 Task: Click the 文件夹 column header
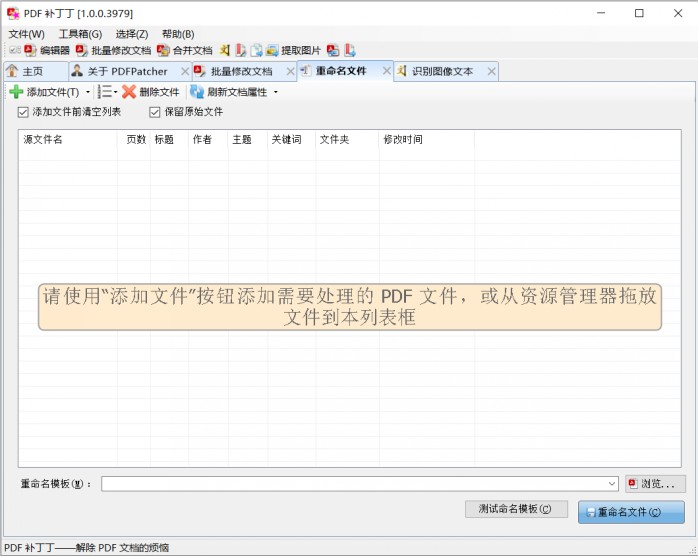347,140
